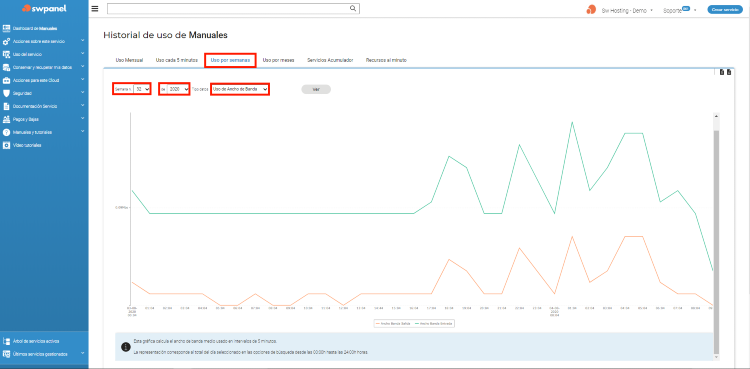This screenshot has width=750, height=369.
Task: Click the info icon in the blue note
Action: tap(125, 347)
